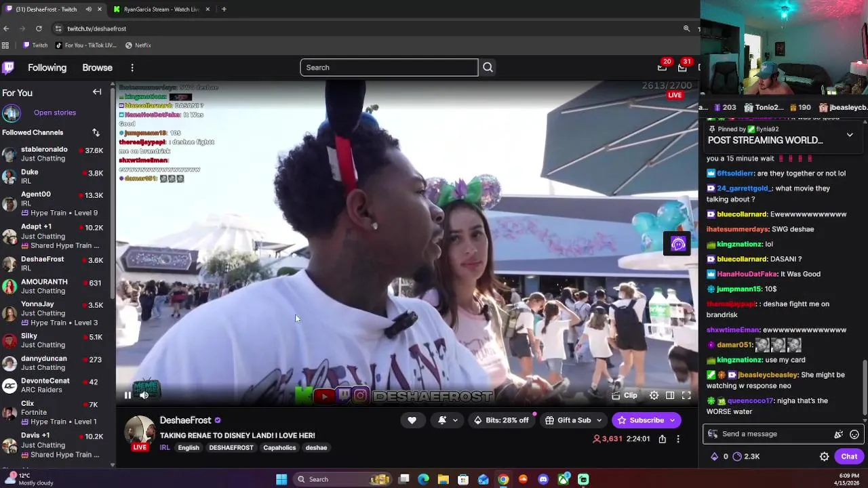Open chat party popper celebration icon

(x=839, y=434)
